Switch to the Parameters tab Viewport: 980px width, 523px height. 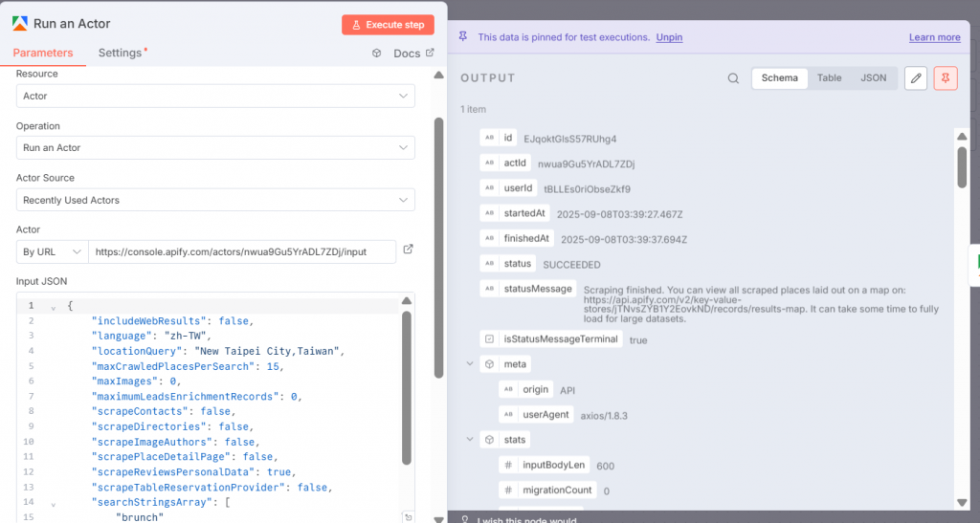coord(43,53)
